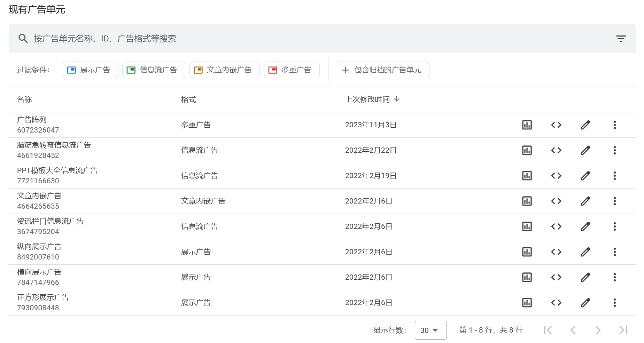The width and height of the screenshot is (644, 343).
Task: Toggle the 信息流广告 filter chip
Action: click(x=153, y=70)
